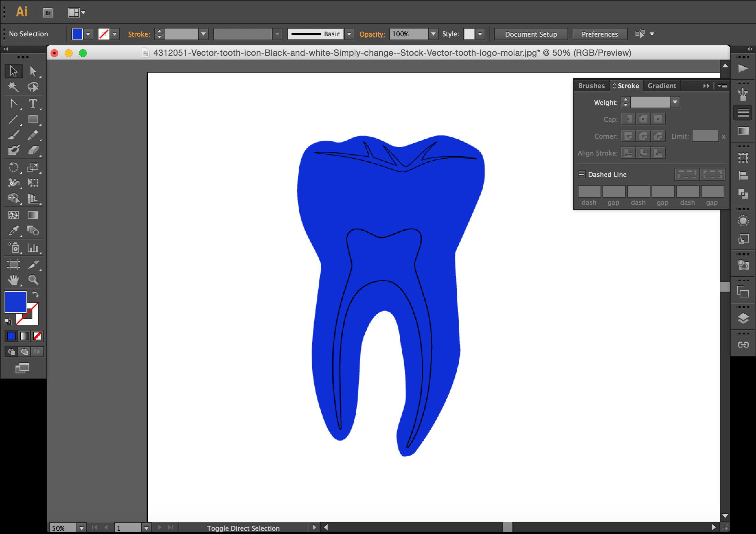Image resolution: width=756 pixels, height=534 pixels.
Task: Click the Opacity label link
Action: tap(372, 34)
